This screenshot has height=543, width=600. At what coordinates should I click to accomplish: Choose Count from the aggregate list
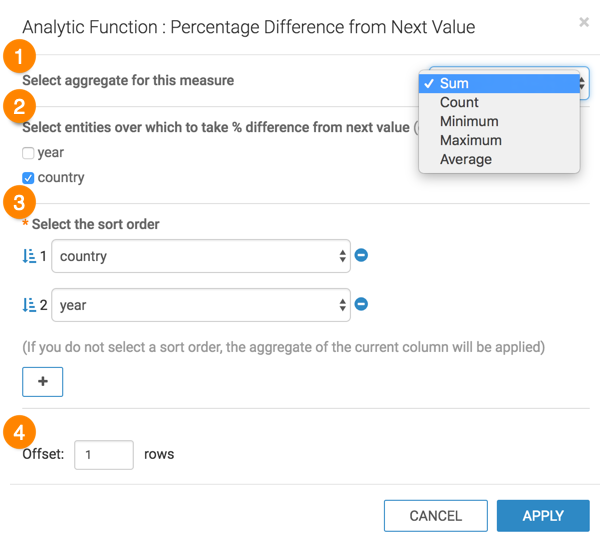(459, 102)
